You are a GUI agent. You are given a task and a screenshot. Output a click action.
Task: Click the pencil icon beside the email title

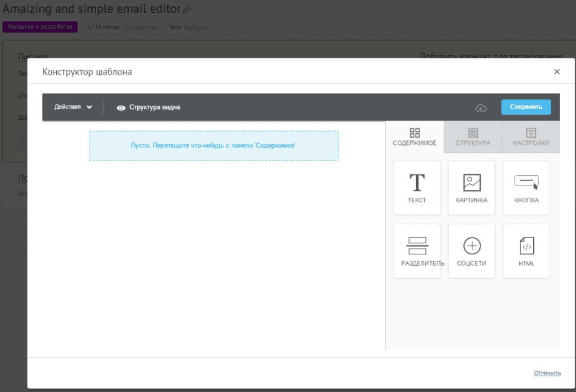tap(187, 9)
